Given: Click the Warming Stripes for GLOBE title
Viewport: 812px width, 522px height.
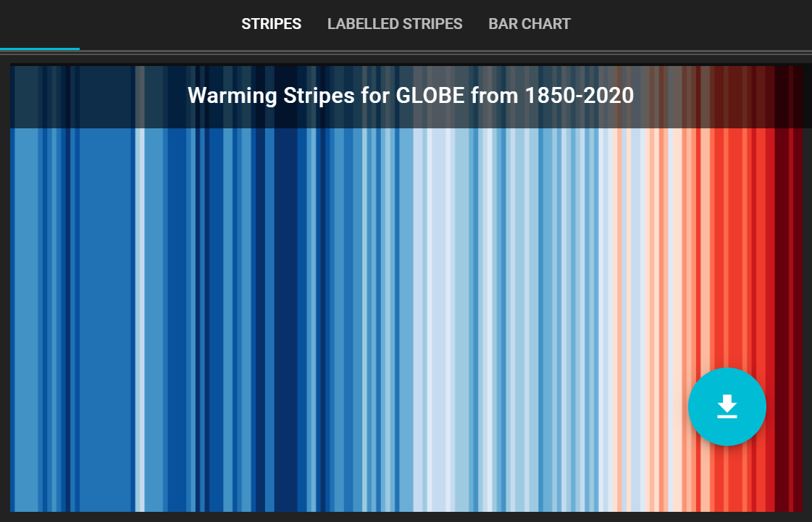Looking at the screenshot, I should click(411, 96).
